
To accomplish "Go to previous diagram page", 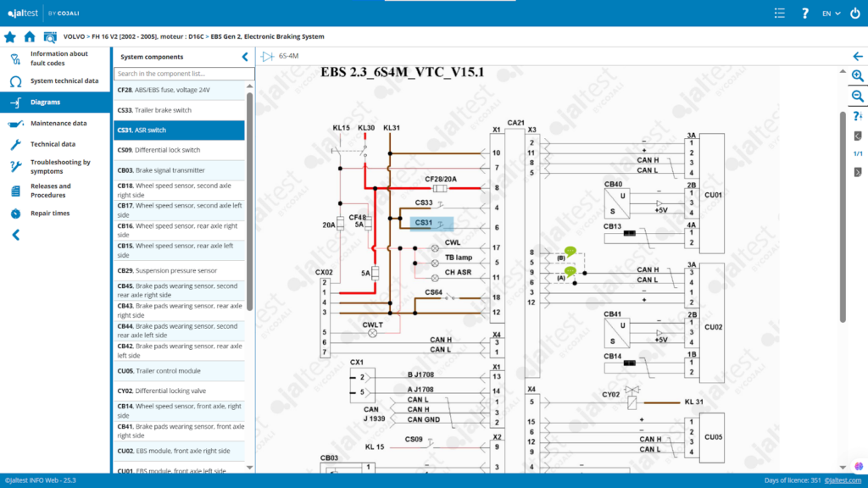I will tap(857, 136).
